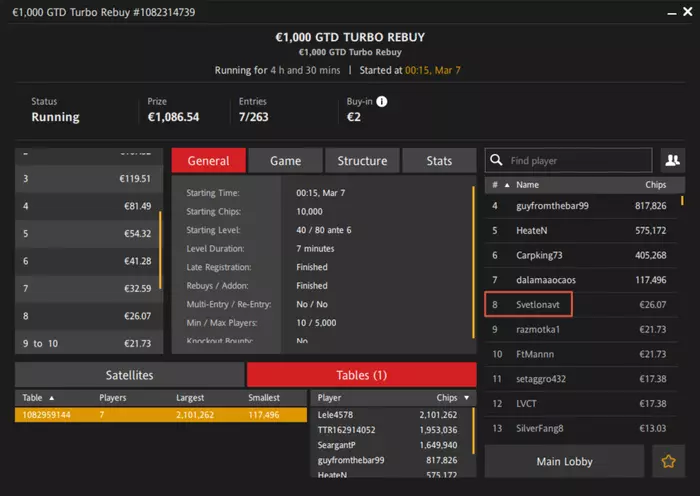Show the Satellites tab
Screen dimensions: 700x496
click(129, 375)
